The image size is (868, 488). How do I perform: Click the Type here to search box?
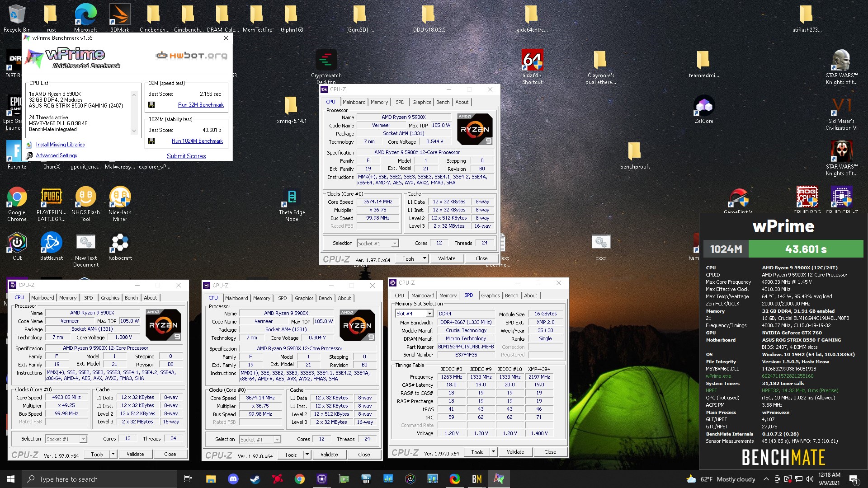[99, 479]
